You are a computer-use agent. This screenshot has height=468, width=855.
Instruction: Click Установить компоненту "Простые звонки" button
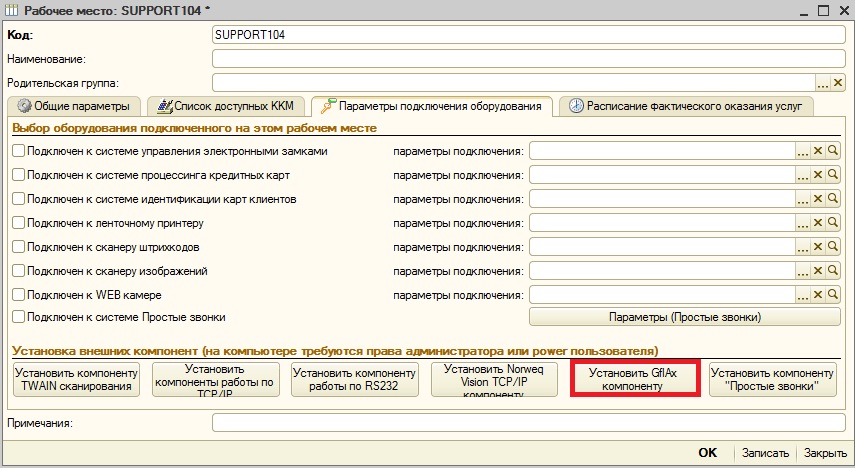coord(773,380)
